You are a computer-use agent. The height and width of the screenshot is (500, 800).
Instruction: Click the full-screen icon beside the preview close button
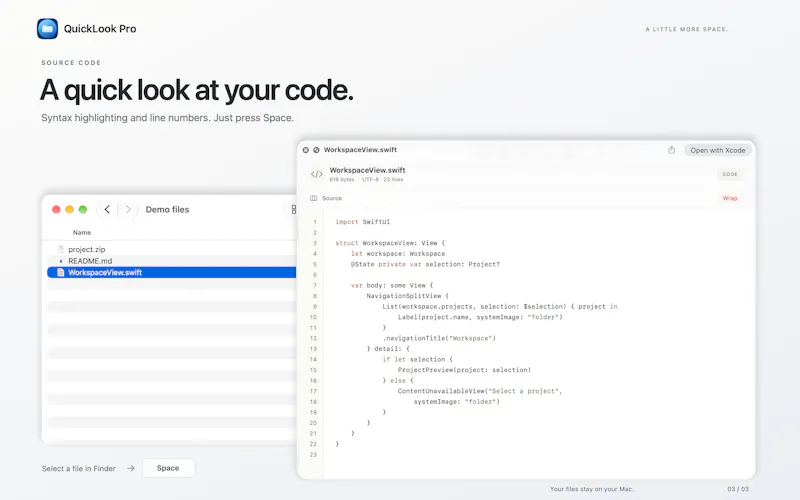pyautogui.click(x=316, y=150)
